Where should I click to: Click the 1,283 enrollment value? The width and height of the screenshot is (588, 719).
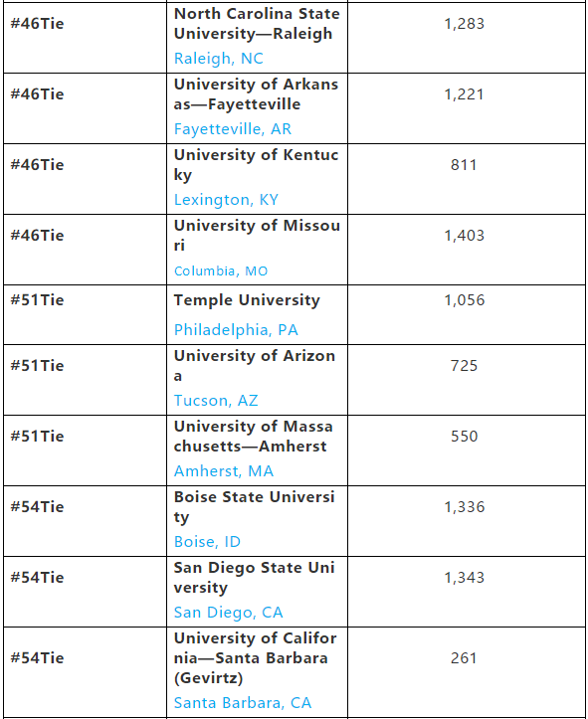click(465, 24)
